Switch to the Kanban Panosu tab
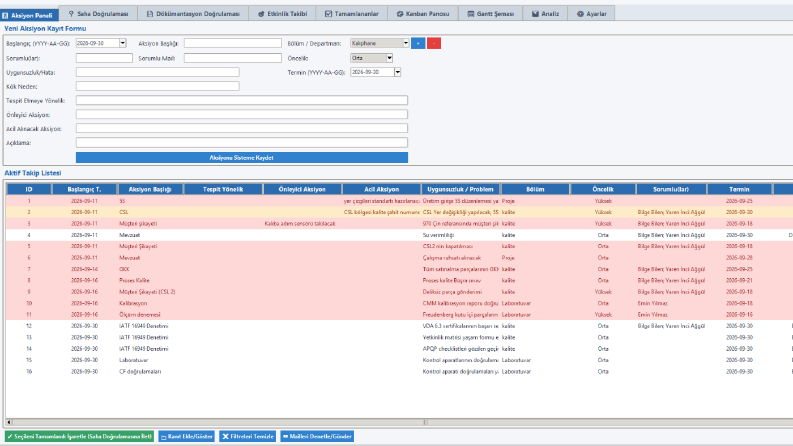Image resolution: width=793 pixels, height=446 pixels. pos(423,14)
